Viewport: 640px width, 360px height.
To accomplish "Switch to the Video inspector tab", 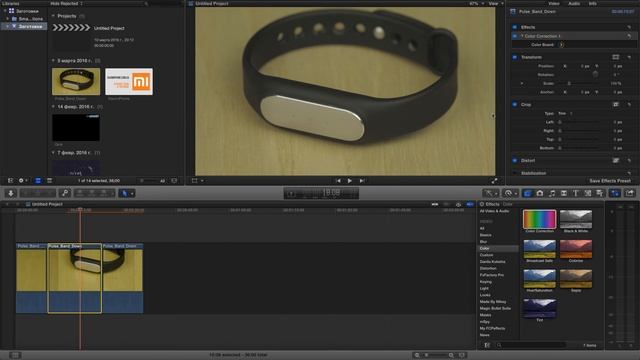I will (554, 3).
